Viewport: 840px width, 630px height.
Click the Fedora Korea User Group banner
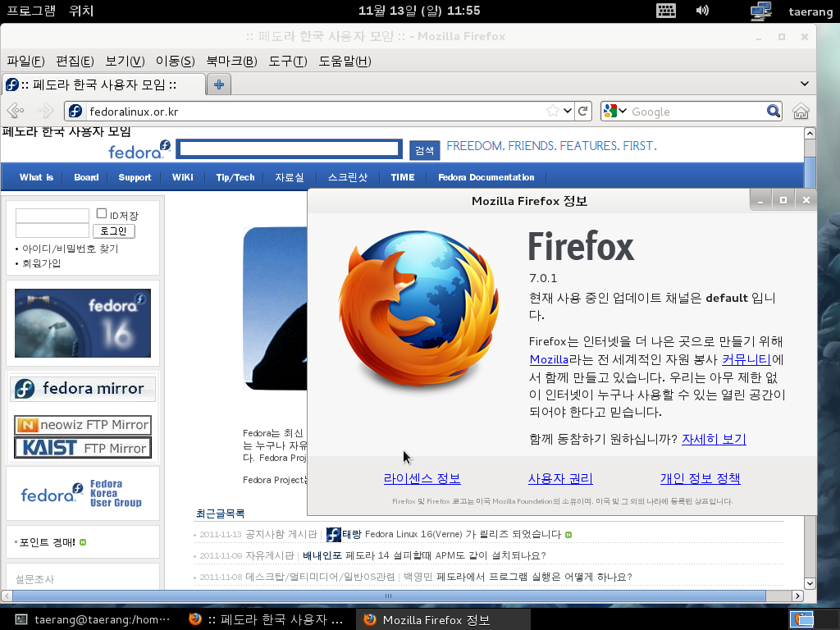(x=81, y=493)
